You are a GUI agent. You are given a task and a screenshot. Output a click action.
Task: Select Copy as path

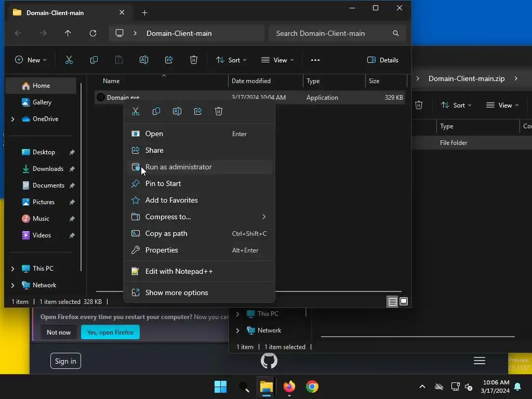coord(199,233)
